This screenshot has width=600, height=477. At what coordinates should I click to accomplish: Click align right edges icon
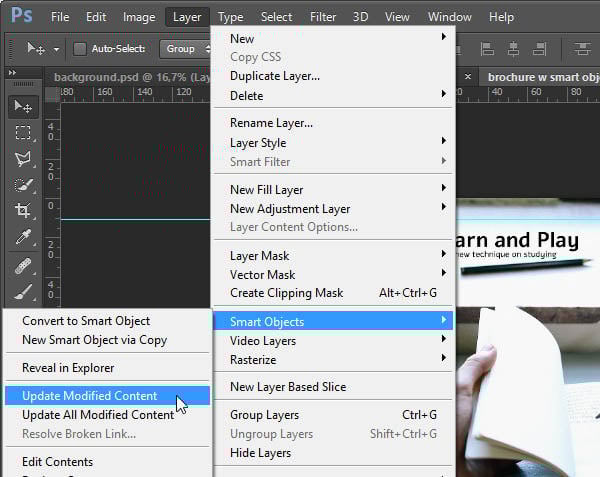(539, 49)
